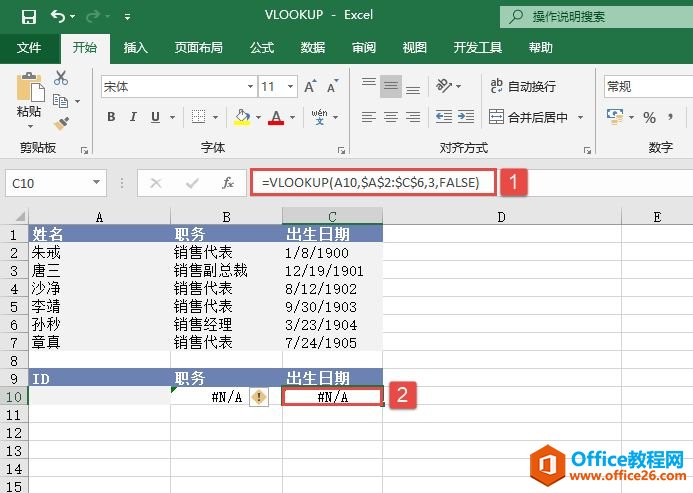This screenshot has width=693, height=493.
Task: Click the Enter checkmark formula icon
Action: tap(192, 183)
